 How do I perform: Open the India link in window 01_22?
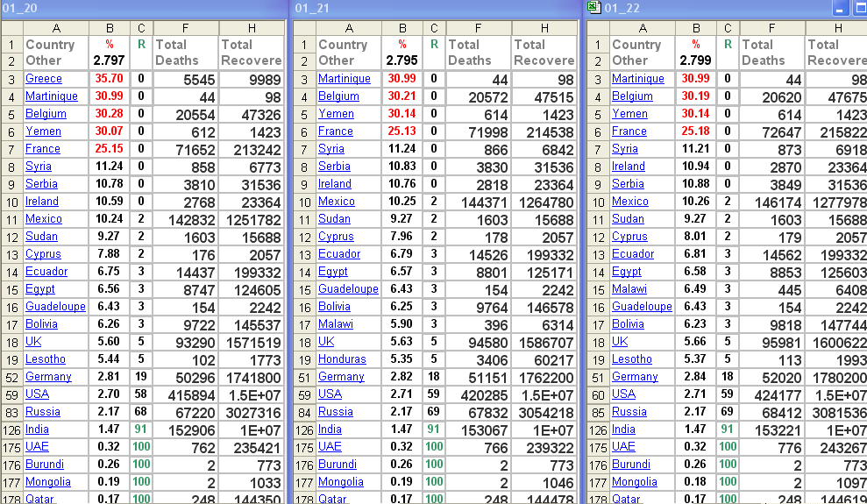click(623, 429)
